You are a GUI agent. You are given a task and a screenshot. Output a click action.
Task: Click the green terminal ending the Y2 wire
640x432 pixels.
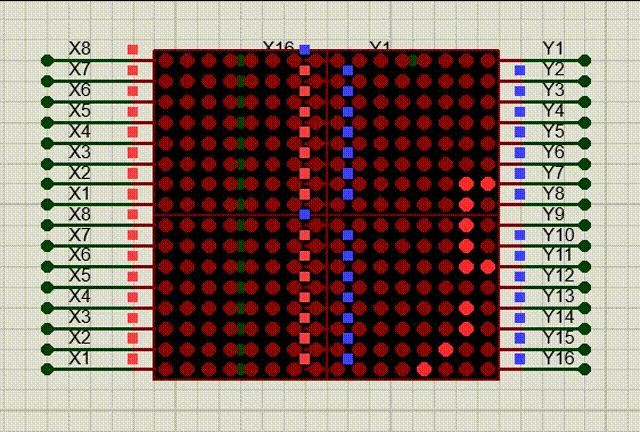[x=585, y=81]
